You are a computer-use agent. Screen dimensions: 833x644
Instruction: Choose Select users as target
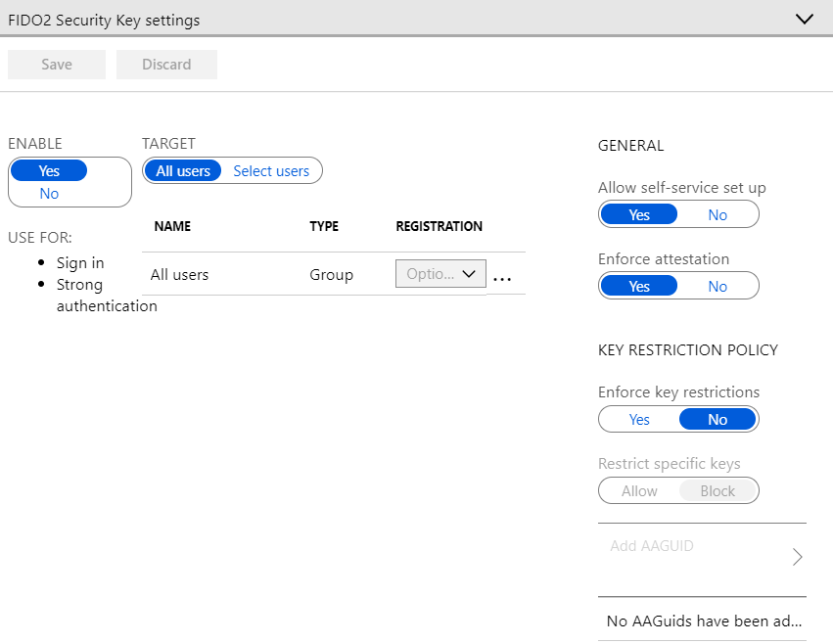pyautogui.click(x=271, y=170)
